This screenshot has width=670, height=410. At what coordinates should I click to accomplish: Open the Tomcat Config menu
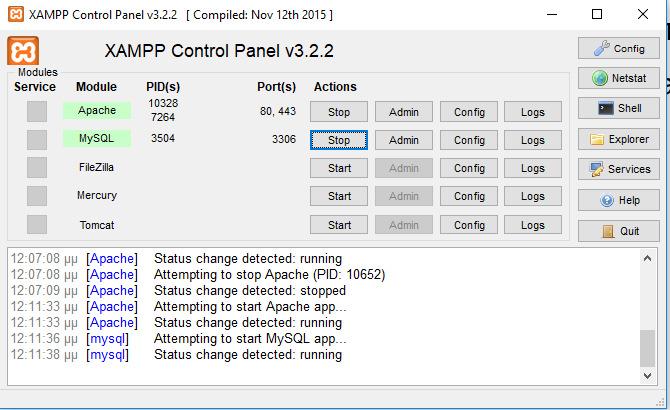pos(469,225)
